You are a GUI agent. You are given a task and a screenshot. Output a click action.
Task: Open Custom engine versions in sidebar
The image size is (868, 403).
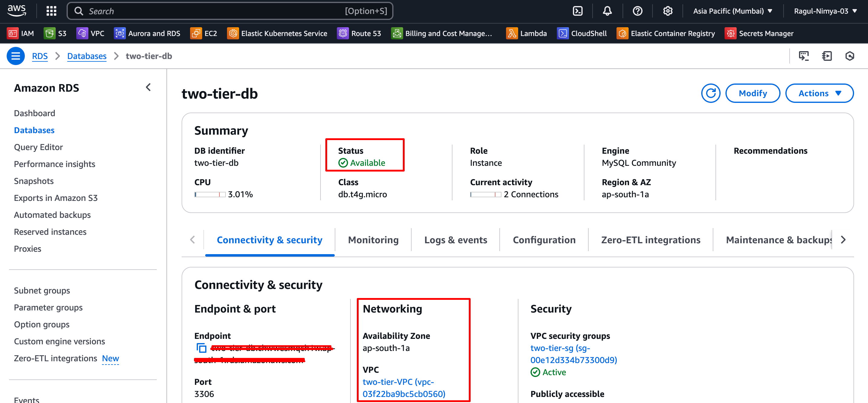tap(60, 341)
